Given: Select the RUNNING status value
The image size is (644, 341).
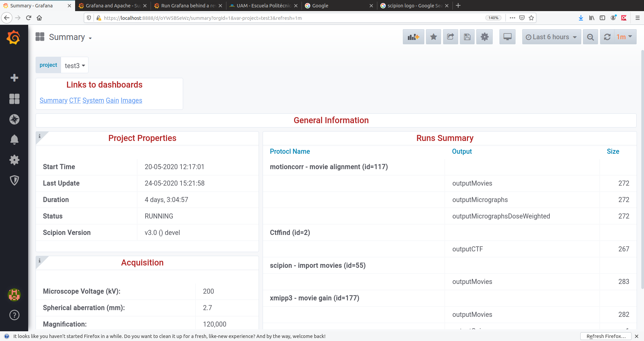Looking at the screenshot, I should 159,216.
